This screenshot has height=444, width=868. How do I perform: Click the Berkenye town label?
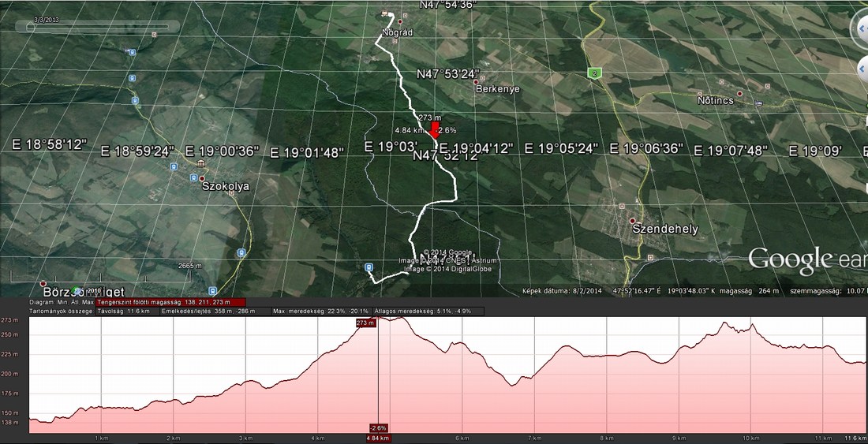497,89
